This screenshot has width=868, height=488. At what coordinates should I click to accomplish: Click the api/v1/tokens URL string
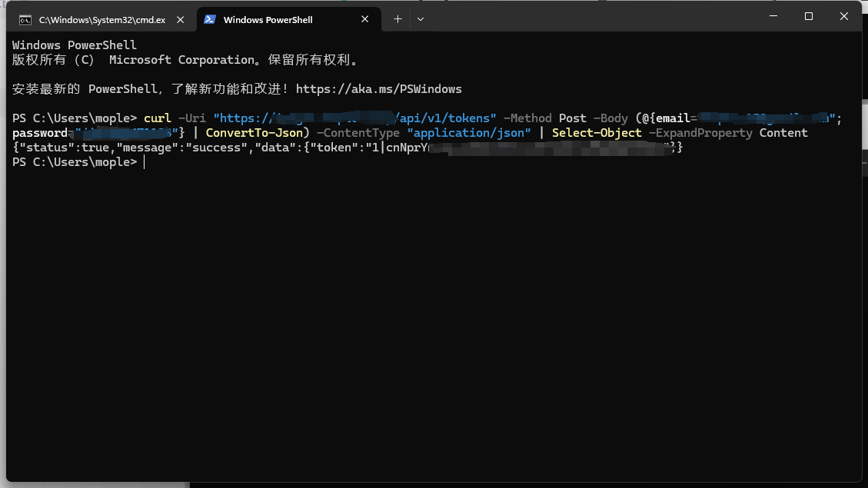pyautogui.click(x=446, y=118)
